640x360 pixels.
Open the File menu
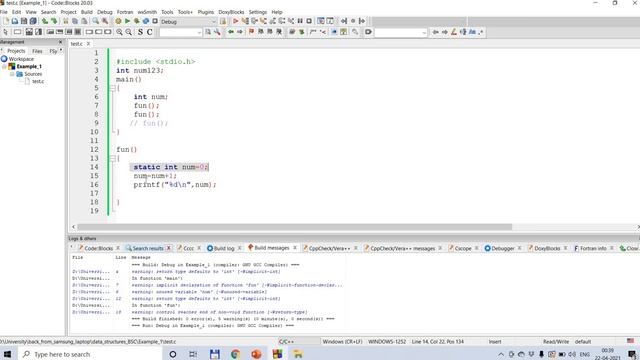tap(4, 12)
